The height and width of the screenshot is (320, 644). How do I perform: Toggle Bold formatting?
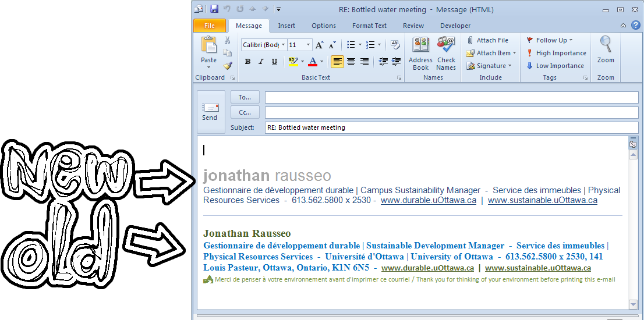[247, 62]
